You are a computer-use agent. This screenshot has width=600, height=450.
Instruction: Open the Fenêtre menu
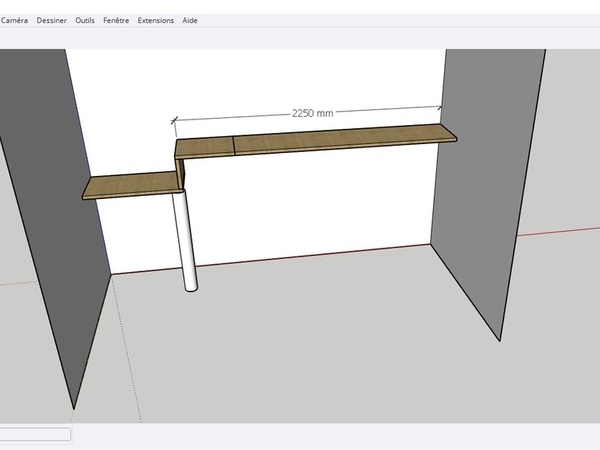tap(116, 20)
